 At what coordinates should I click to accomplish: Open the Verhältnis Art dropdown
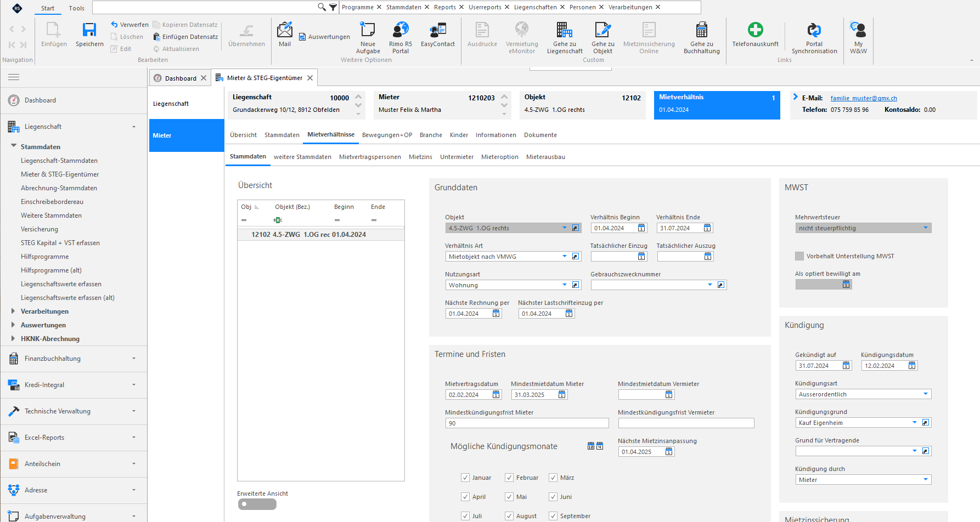point(565,257)
